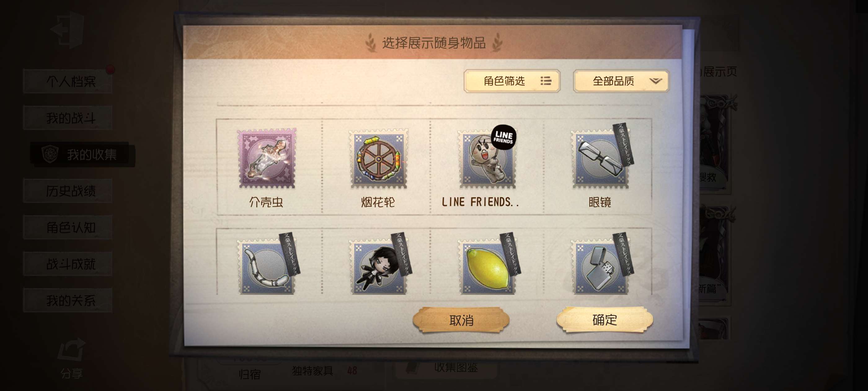The width and height of the screenshot is (868, 391).
Task: Select the 介壳虫 purple stamp item
Action: coord(267,158)
